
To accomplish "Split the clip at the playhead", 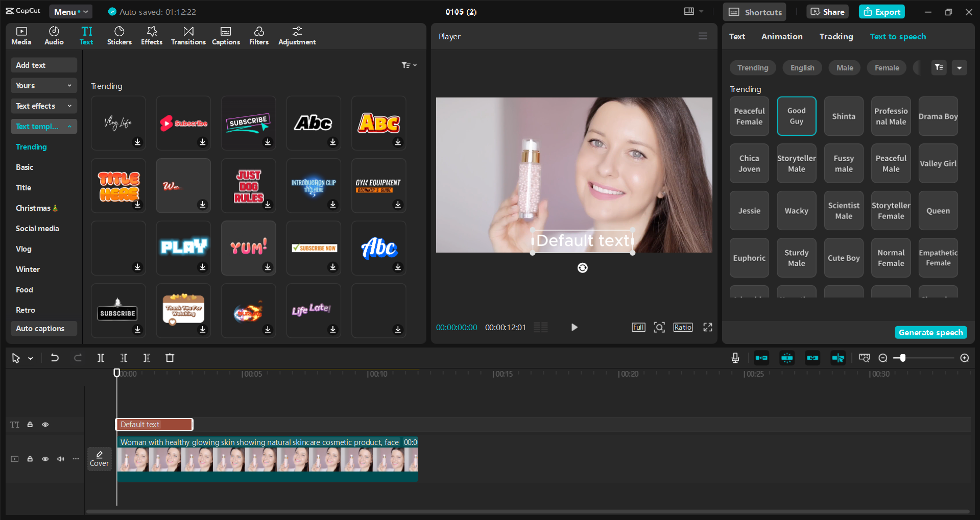I will [x=101, y=358].
